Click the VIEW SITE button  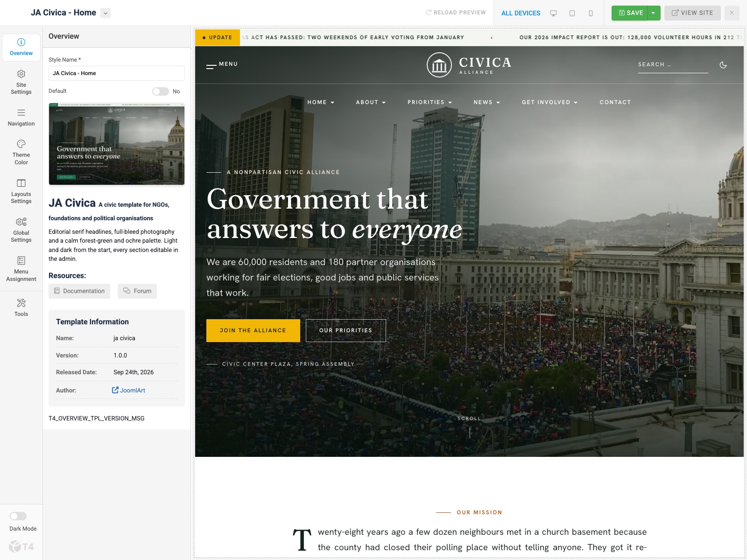(x=692, y=13)
